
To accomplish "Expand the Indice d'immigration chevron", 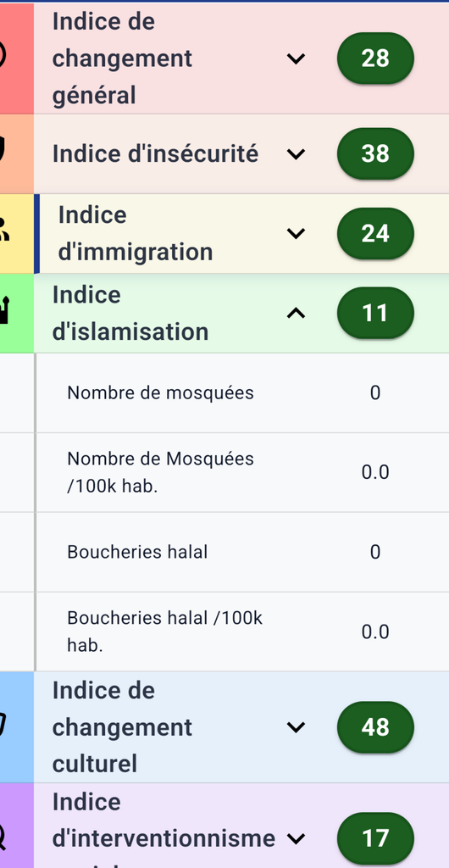I will [296, 234].
